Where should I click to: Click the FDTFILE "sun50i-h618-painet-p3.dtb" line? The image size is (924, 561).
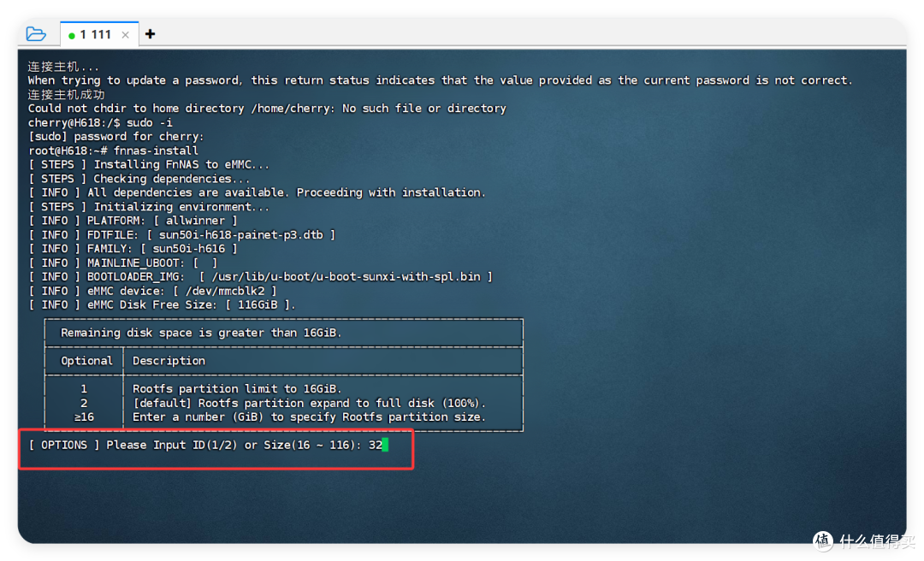[x=182, y=234]
